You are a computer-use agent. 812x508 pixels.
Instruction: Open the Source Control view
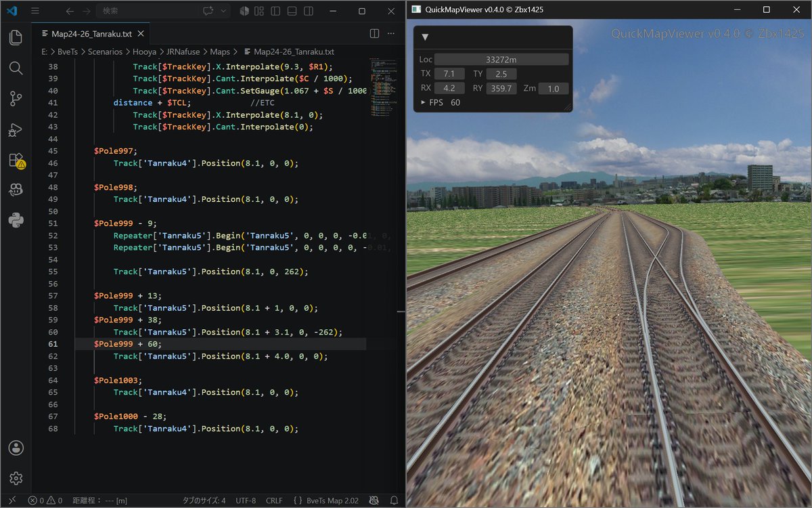click(x=16, y=99)
